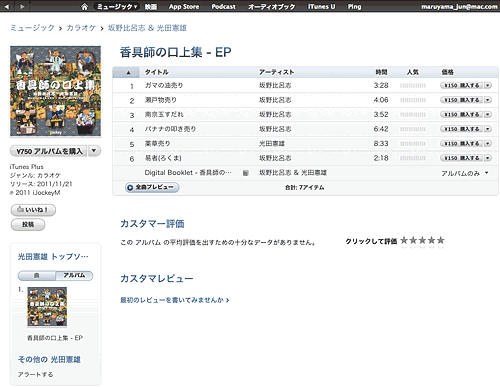The image size is (500, 387).
Task: Open 映画 tab in store bar
Action: (151, 7)
